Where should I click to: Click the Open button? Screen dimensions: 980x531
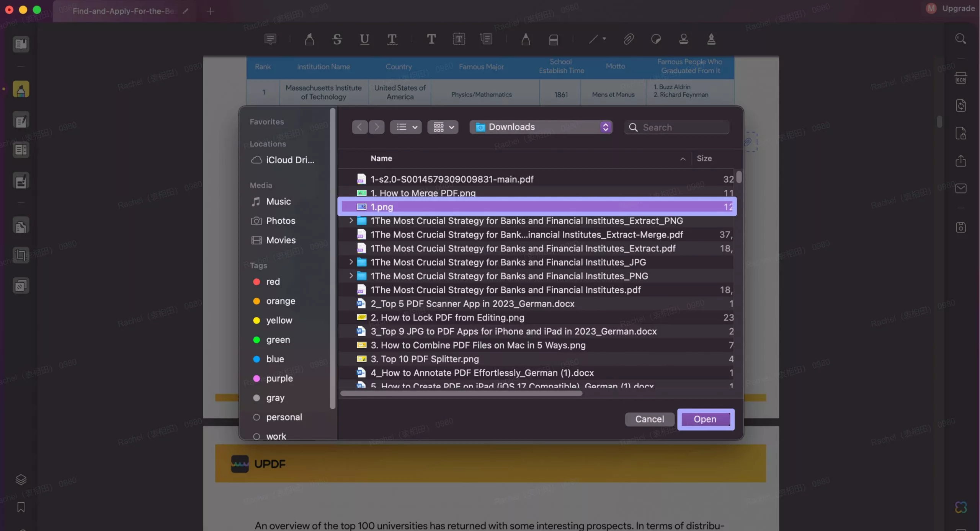click(705, 419)
